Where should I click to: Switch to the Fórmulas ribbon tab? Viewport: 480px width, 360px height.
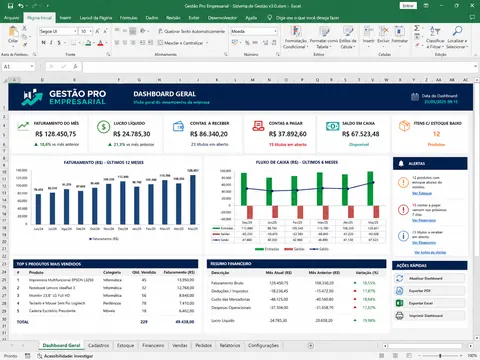pos(128,18)
